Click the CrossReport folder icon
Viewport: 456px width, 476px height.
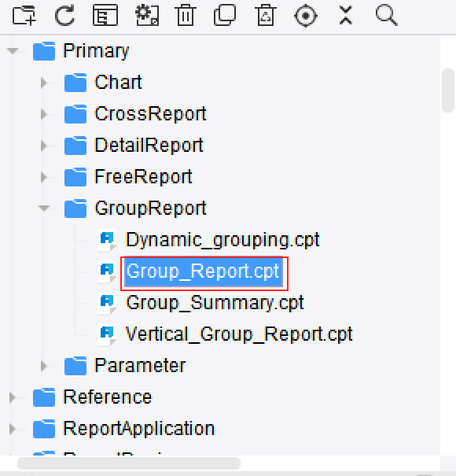[75, 114]
